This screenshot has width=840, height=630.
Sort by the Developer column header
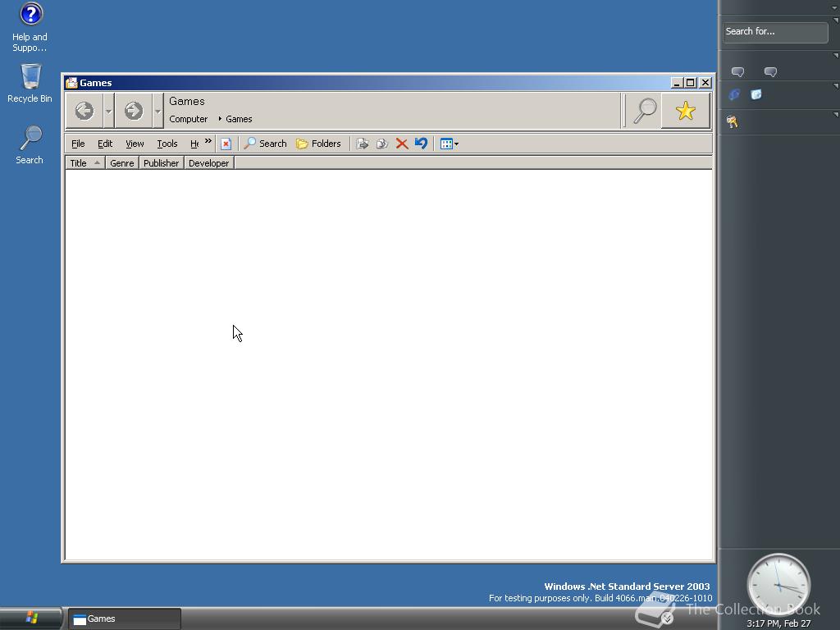(209, 163)
